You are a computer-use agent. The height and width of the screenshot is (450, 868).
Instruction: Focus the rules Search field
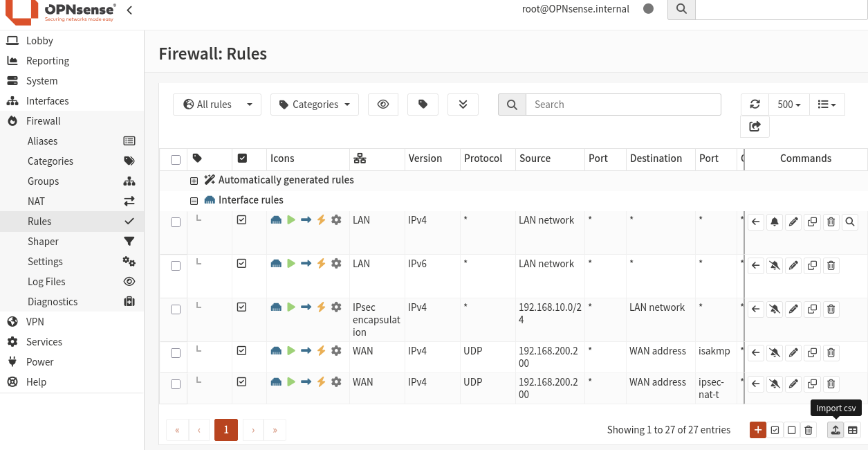point(623,105)
